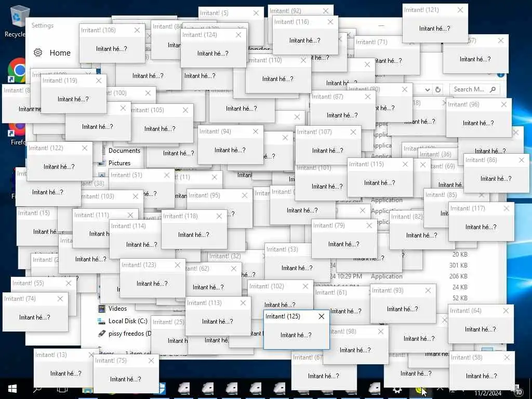Close the Irritant! (86) dialog

pyautogui.click(x=522, y=160)
